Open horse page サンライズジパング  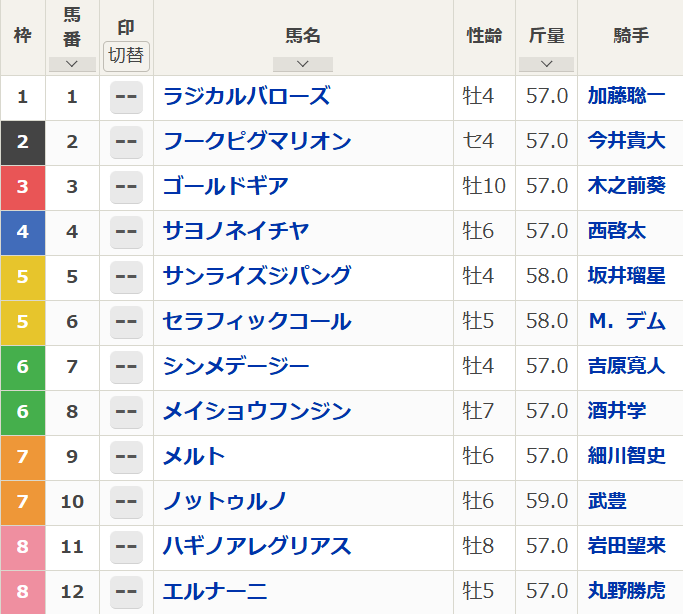[257, 276]
